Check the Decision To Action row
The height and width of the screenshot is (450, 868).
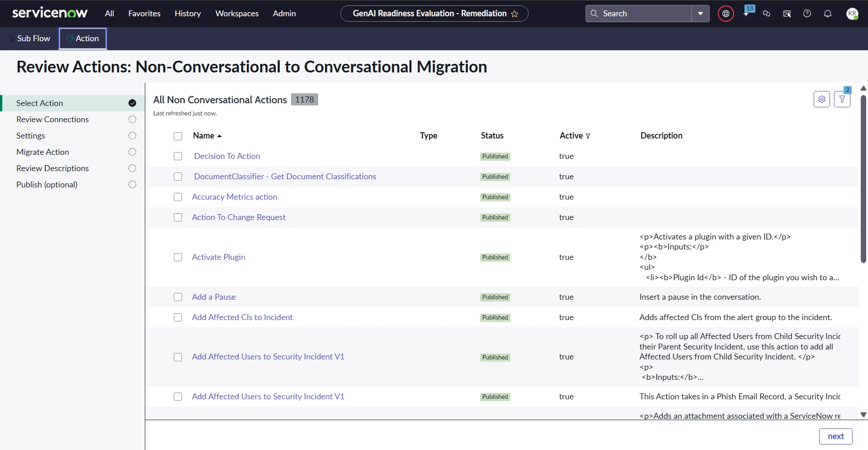click(178, 156)
